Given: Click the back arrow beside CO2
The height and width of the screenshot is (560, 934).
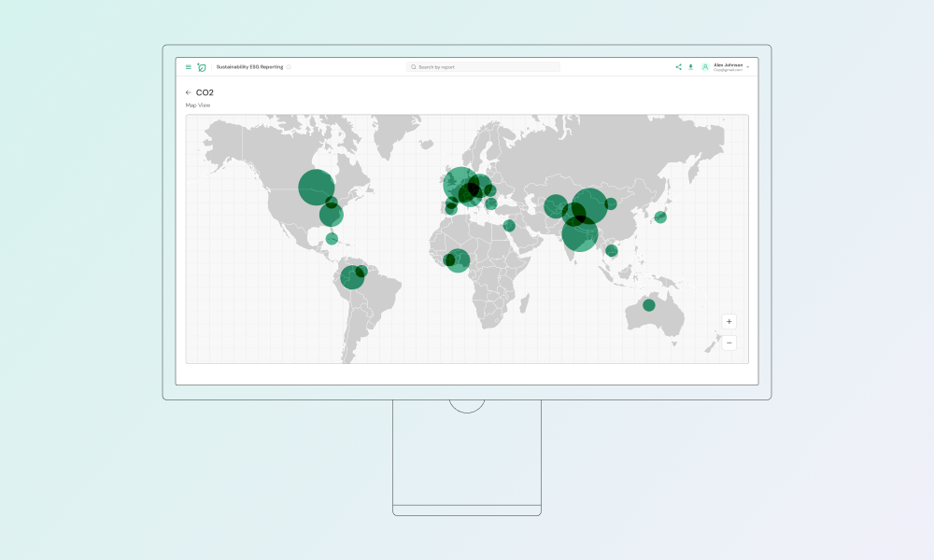Looking at the screenshot, I should 189,92.
